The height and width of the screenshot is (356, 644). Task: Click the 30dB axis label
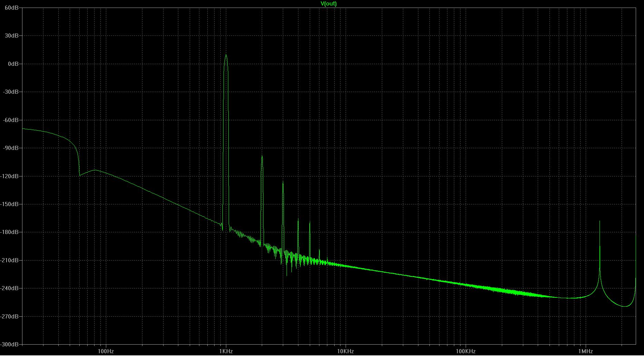tap(12, 35)
